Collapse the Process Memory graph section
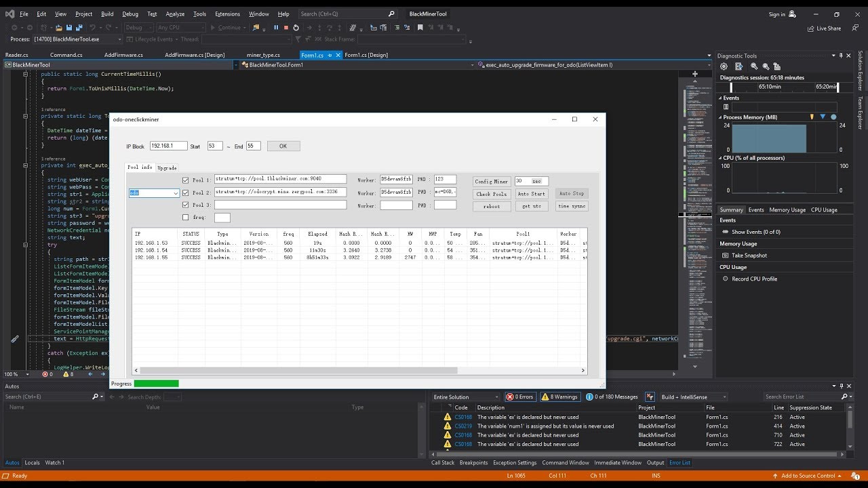Viewport: 868px width, 488px height. tap(721, 117)
